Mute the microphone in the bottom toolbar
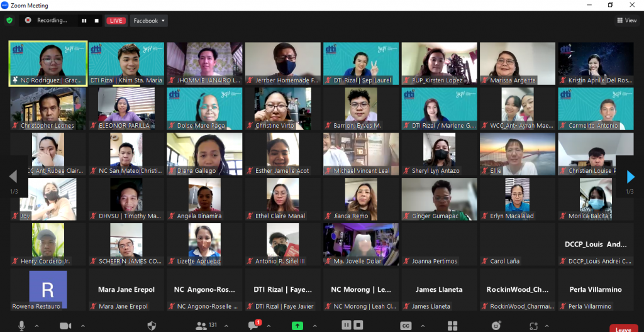 (x=22, y=326)
